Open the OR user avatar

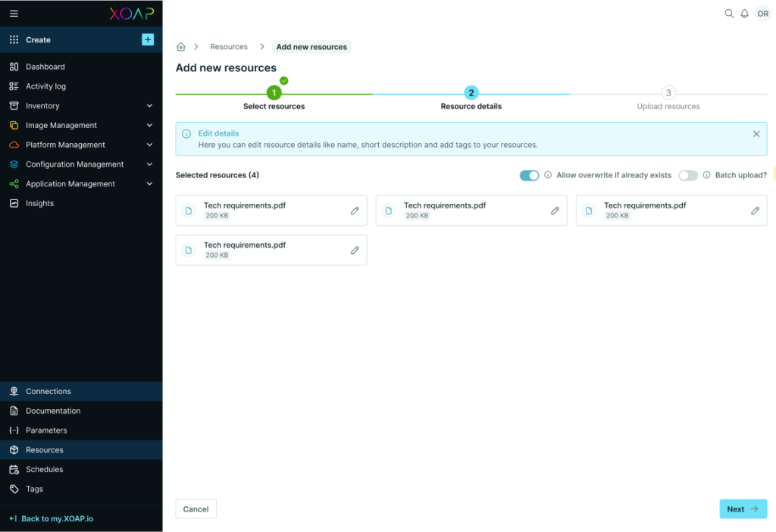click(x=762, y=14)
